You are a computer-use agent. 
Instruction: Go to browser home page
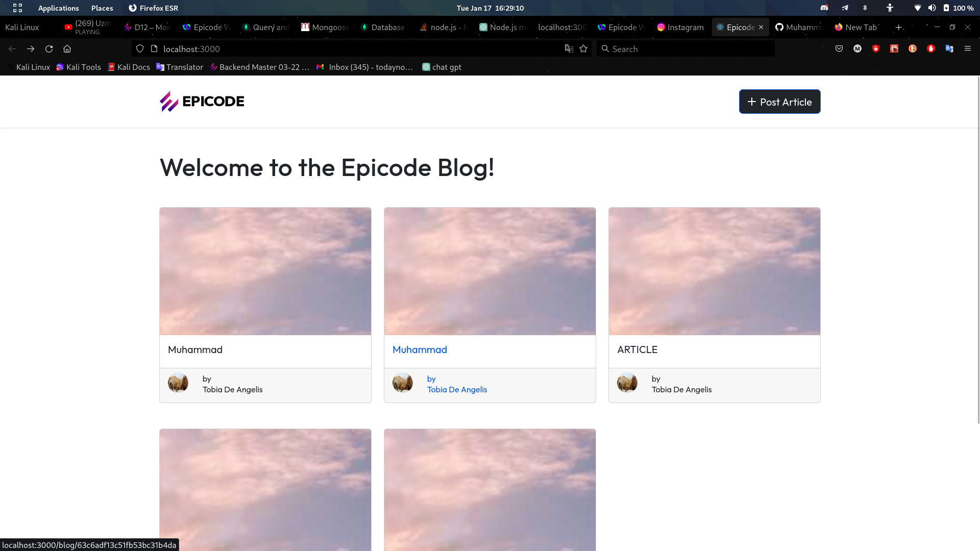pos(67,49)
